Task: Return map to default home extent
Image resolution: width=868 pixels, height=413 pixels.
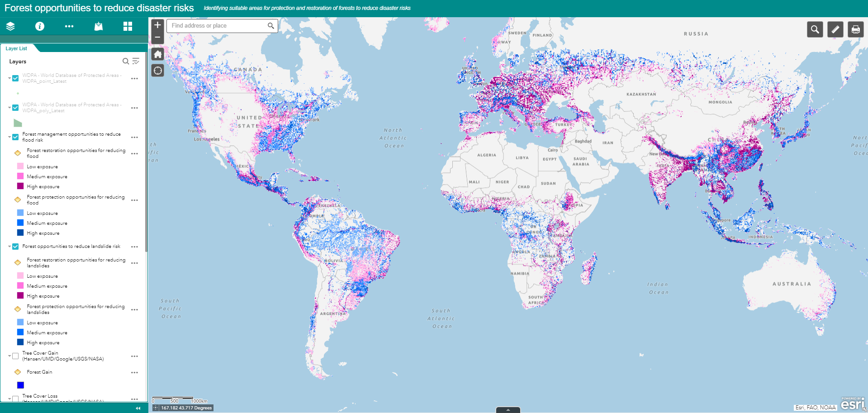Action: (x=157, y=55)
